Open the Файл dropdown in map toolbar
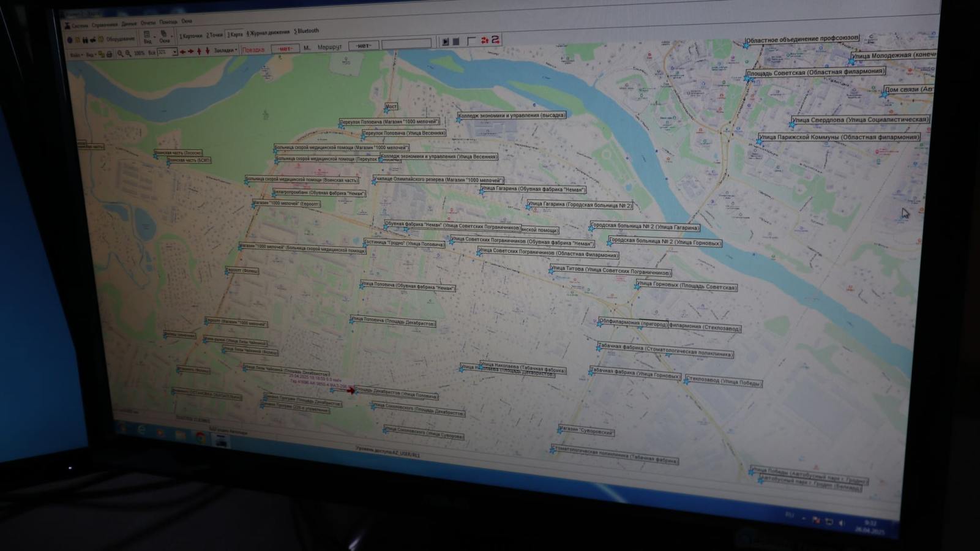The height and width of the screenshot is (551, 980). 77,54
